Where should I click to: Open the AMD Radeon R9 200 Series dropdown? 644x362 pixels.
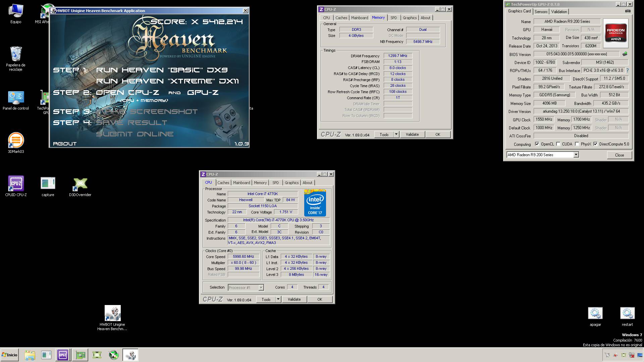tap(576, 155)
